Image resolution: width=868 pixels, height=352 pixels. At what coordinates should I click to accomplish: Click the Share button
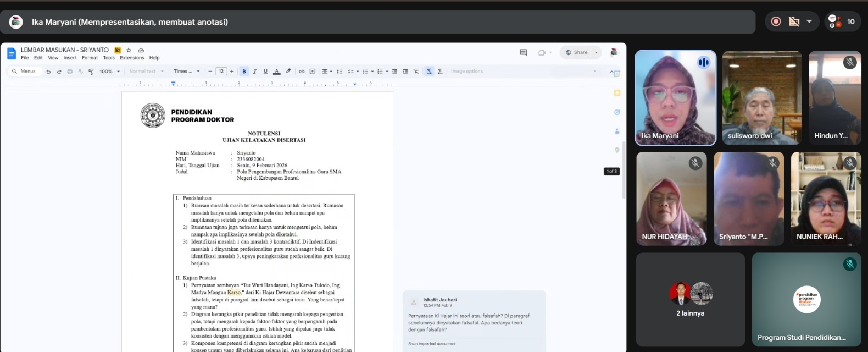click(577, 53)
